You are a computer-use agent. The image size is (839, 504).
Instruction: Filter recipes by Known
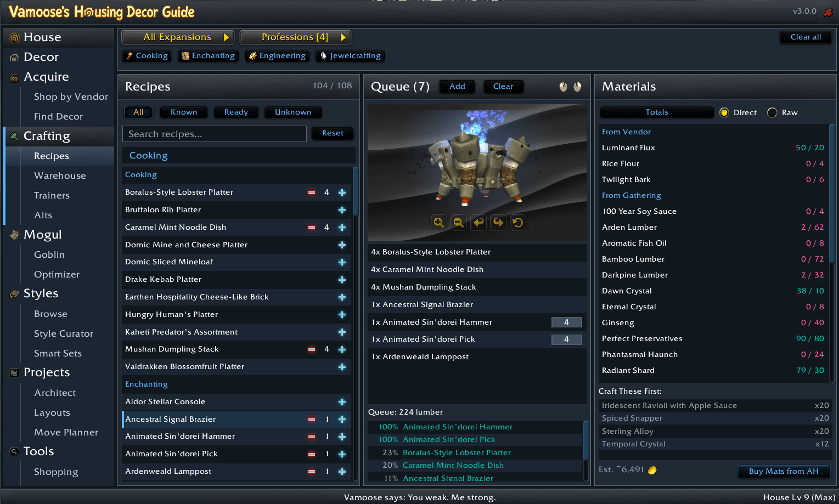[x=184, y=112]
